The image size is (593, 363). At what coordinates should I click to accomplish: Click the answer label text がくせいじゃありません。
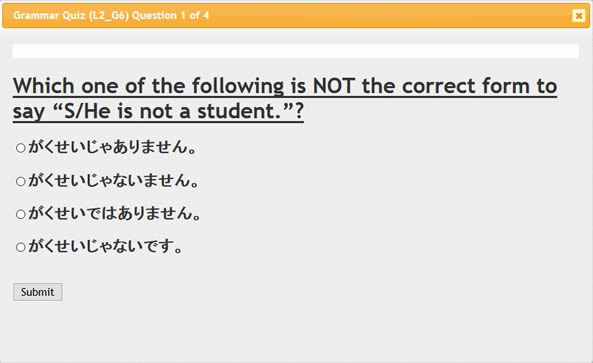(x=112, y=147)
